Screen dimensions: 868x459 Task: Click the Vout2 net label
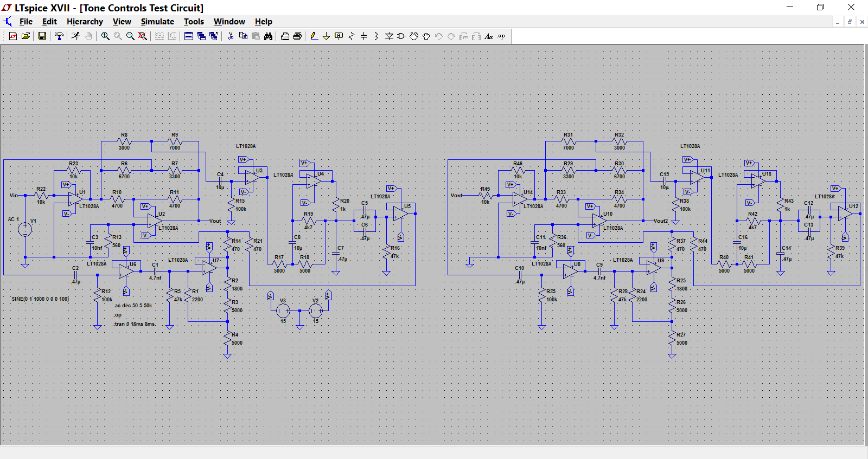[661, 221]
